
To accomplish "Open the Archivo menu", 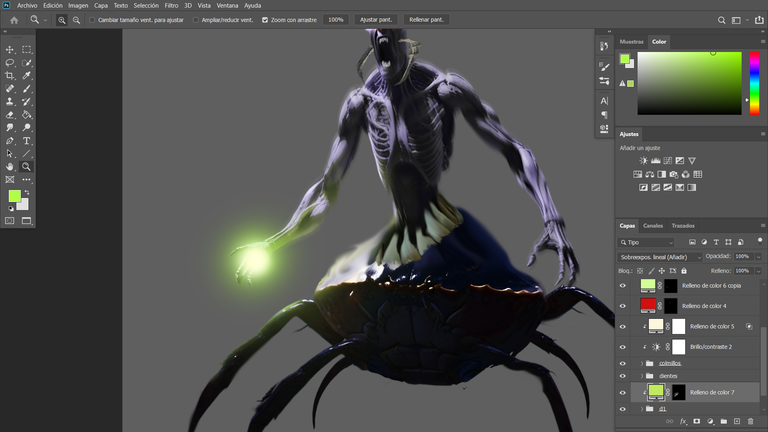I will tap(27, 6).
